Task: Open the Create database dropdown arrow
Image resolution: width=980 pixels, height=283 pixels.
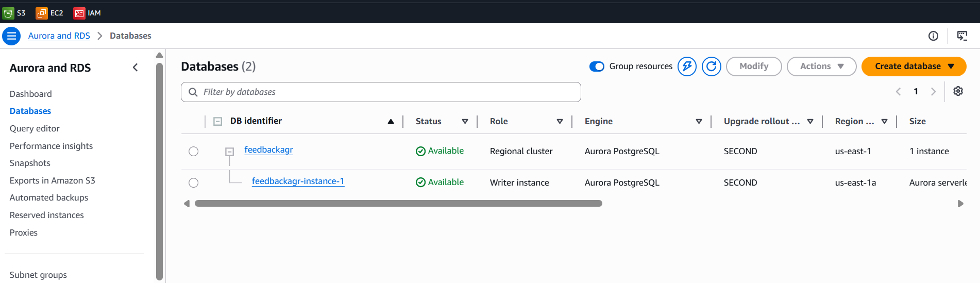Action: [x=951, y=66]
